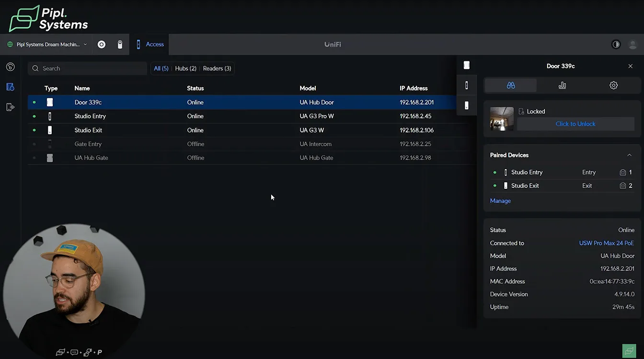Screen dimensions: 644x359
Task: Open the UniFi Protect camera app icon
Action: point(120,45)
